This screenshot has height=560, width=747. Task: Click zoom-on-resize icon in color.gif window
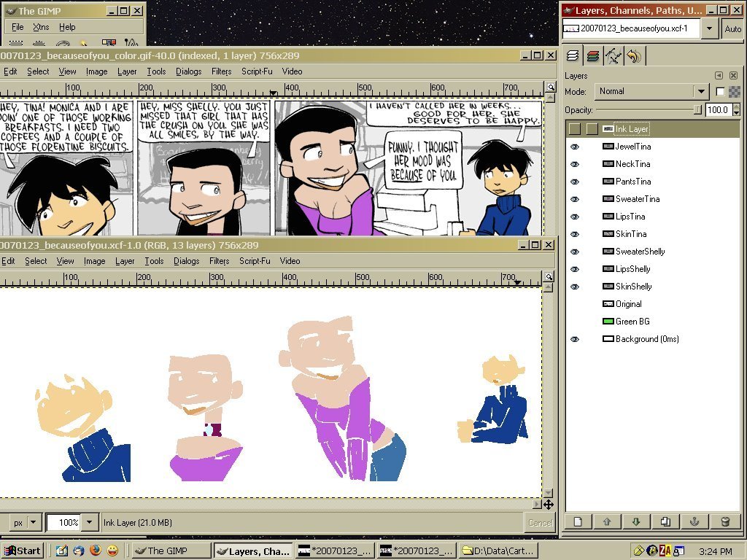coord(551,87)
